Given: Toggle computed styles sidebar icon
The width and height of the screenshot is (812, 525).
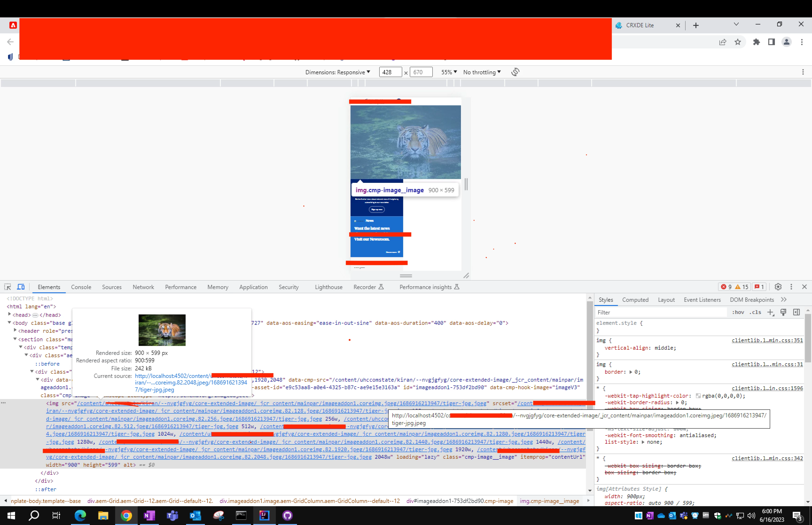Looking at the screenshot, I should click(796, 312).
